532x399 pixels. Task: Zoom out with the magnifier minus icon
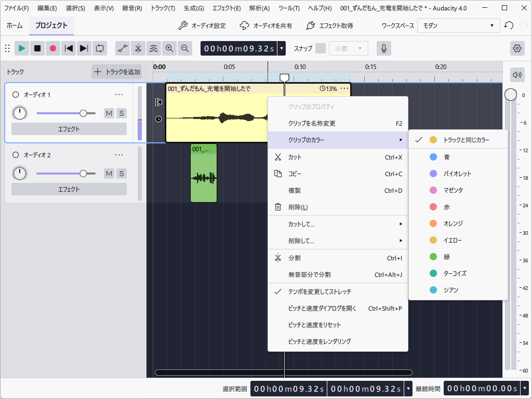coord(185,48)
